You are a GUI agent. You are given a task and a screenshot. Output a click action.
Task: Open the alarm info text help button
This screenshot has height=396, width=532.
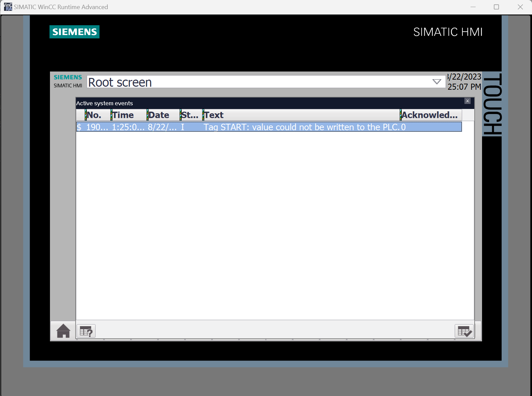86,331
